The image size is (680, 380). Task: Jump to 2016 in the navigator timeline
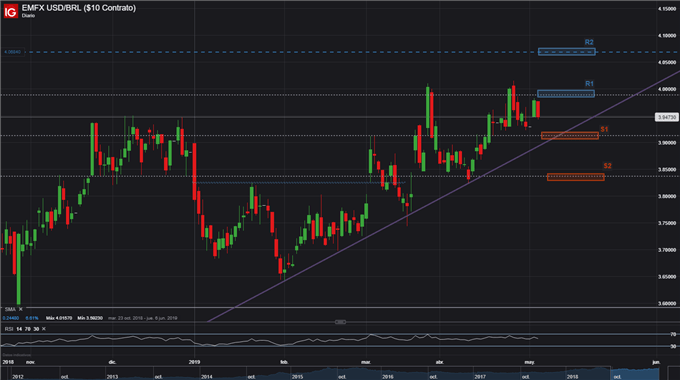coord(388,377)
